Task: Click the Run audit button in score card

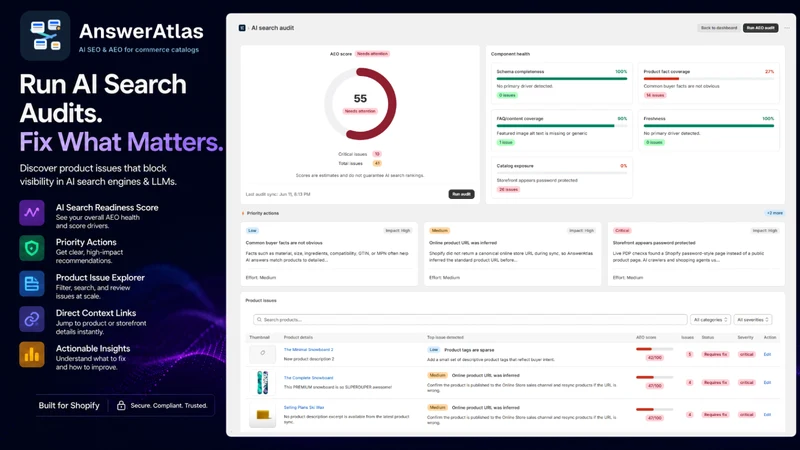Action: click(x=461, y=194)
